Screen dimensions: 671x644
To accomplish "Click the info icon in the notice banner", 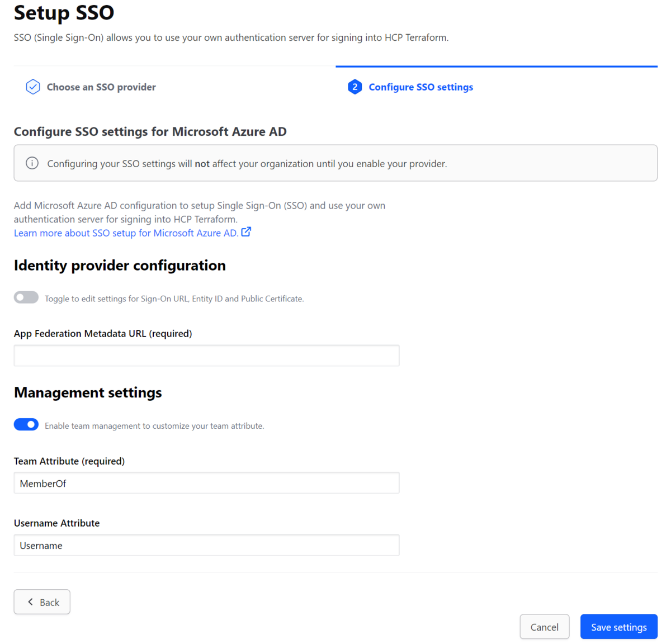I will [x=32, y=163].
